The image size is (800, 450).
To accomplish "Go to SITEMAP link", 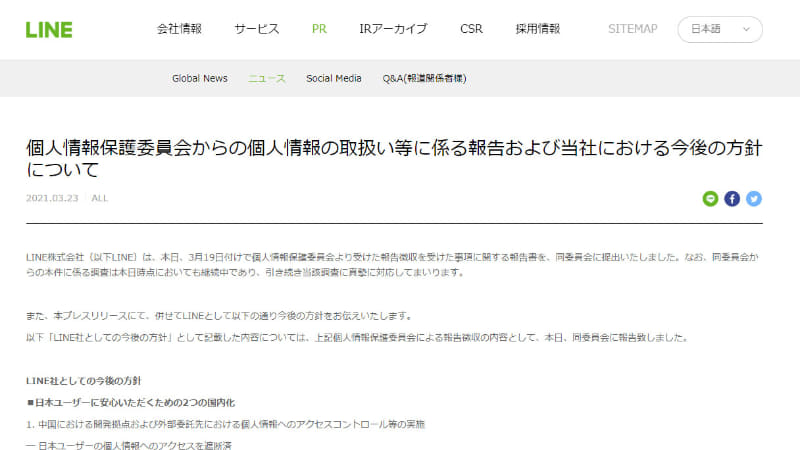I will click(x=633, y=29).
